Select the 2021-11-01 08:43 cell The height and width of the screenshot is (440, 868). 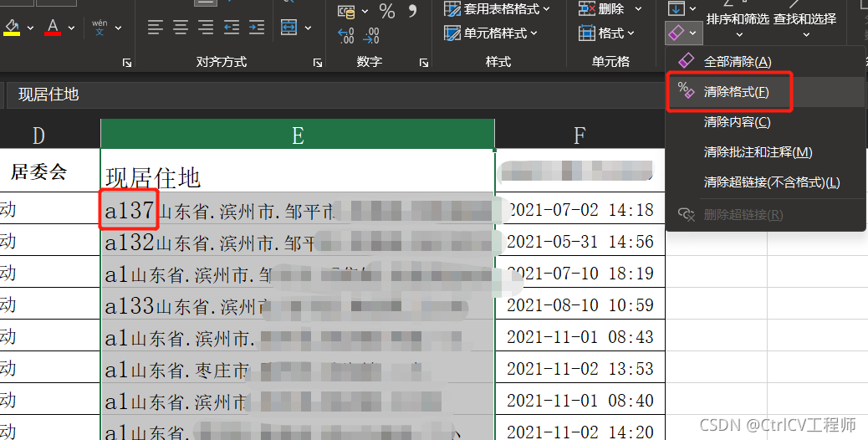point(580,335)
